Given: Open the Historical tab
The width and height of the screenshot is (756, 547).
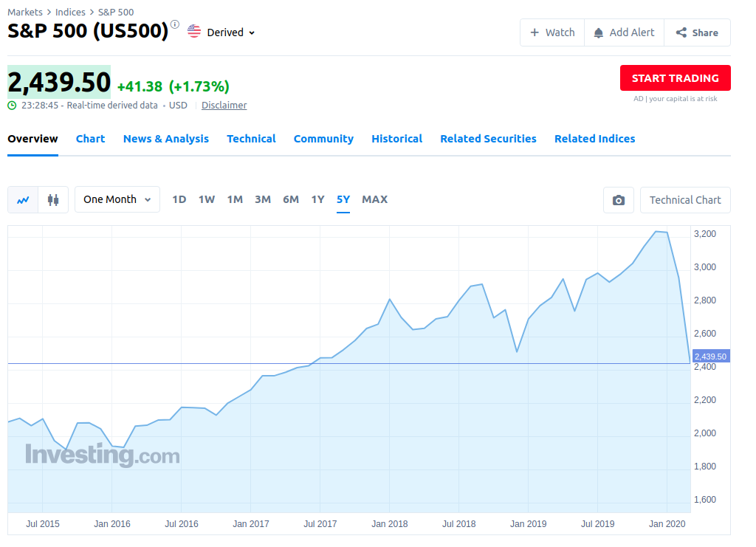Looking at the screenshot, I should (x=396, y=139).
